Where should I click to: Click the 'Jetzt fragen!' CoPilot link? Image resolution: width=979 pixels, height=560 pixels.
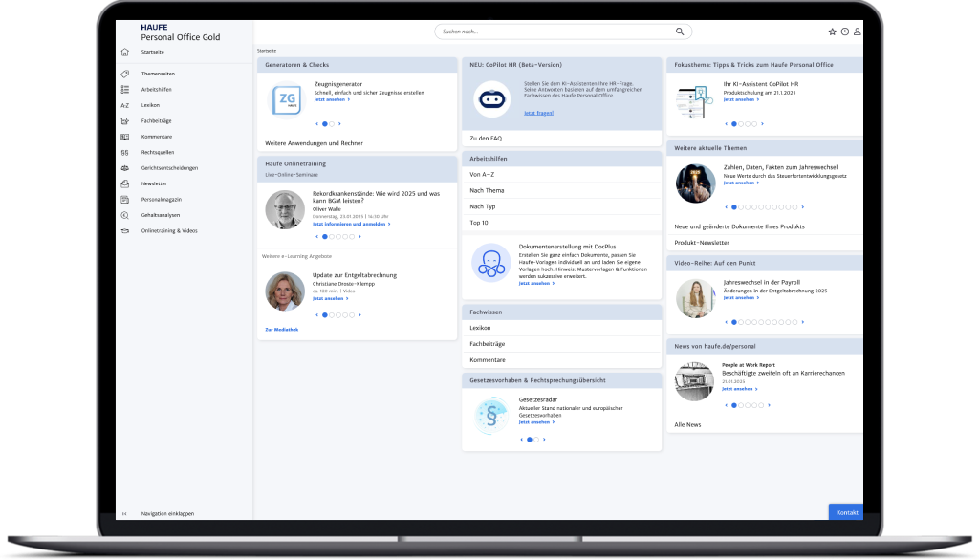(x=539, y=113)
